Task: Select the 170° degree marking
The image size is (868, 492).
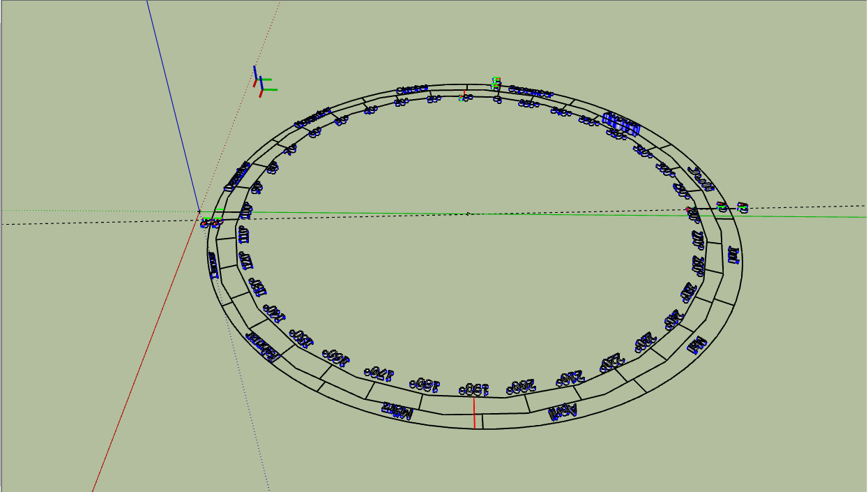Action: tap(380, 373)
